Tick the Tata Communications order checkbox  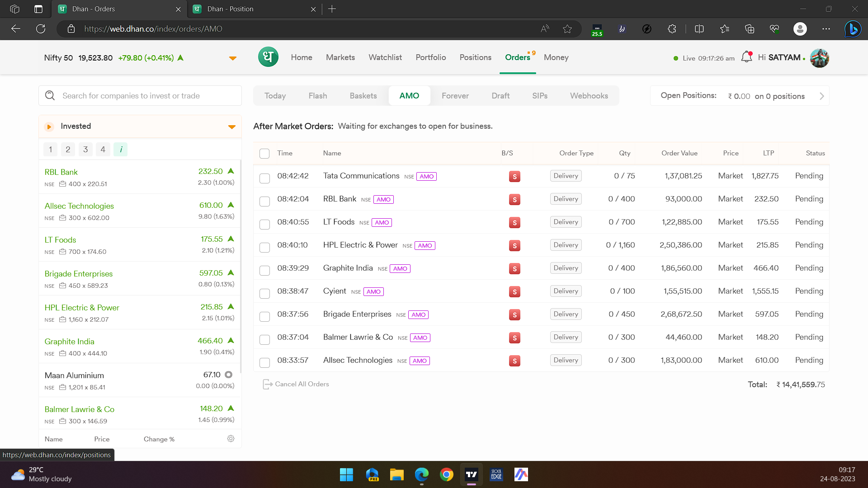tap(264, 178)
